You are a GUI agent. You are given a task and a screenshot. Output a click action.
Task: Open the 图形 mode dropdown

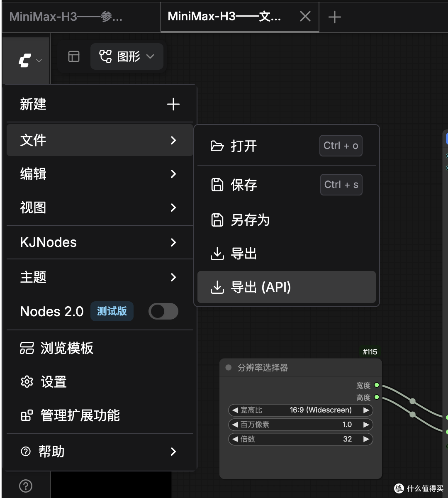click(127, 56)
